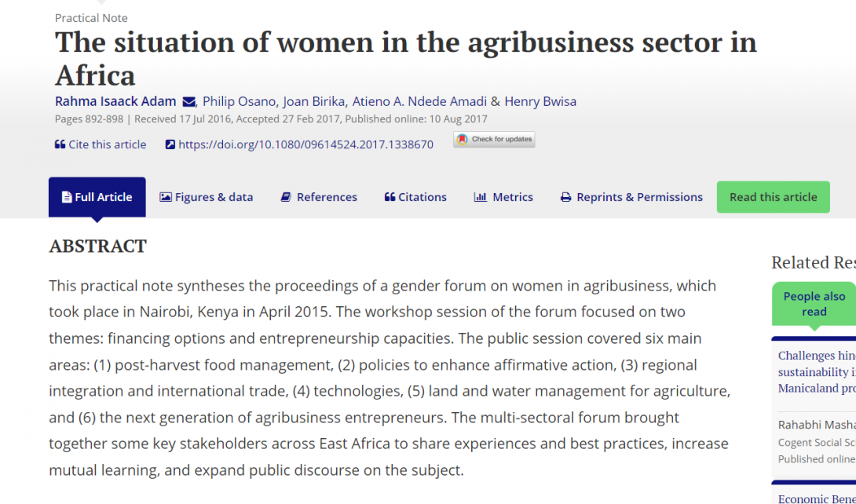
Task: Click the printer icon on Reprints & Permissions
Action: [565, 197]
